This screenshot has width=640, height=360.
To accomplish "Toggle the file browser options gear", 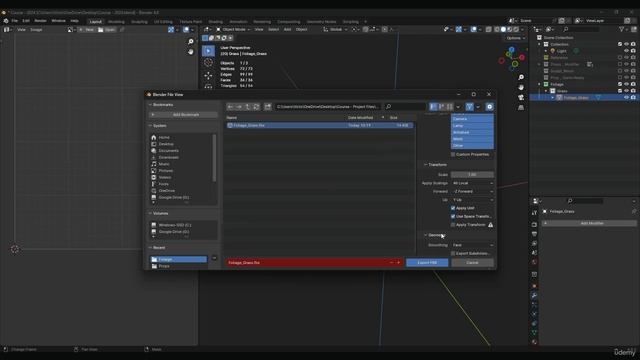I will click(x=489, y=107).
